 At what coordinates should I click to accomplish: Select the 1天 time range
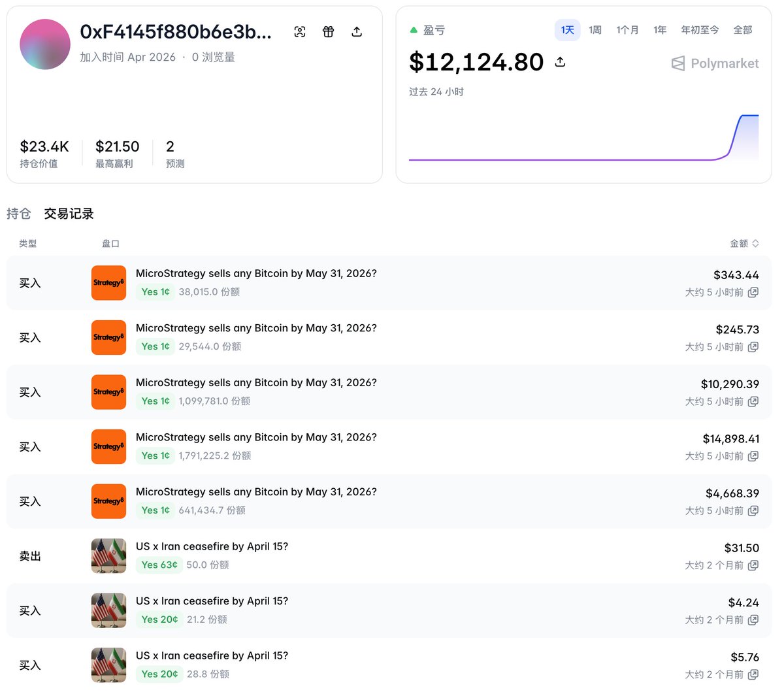(567, 30)
